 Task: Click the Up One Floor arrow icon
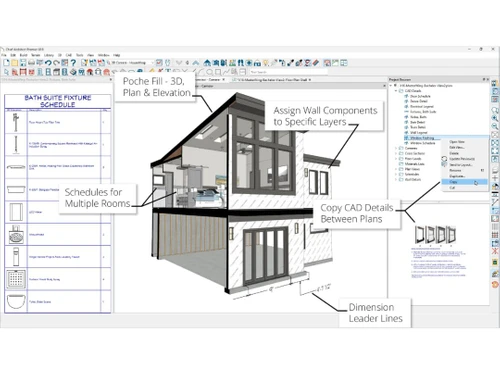196,63
